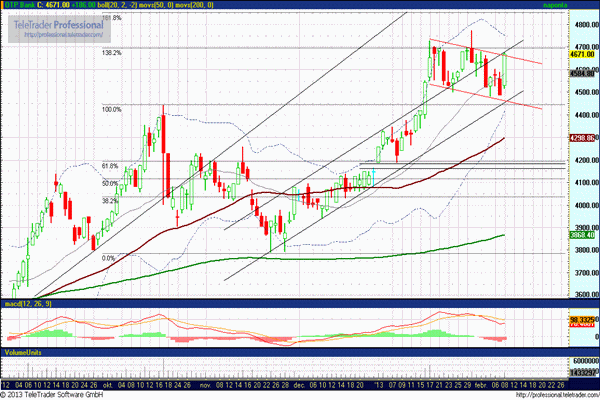
Task: Select the macd(12, 26, 9) panel label
Action: 28,302
